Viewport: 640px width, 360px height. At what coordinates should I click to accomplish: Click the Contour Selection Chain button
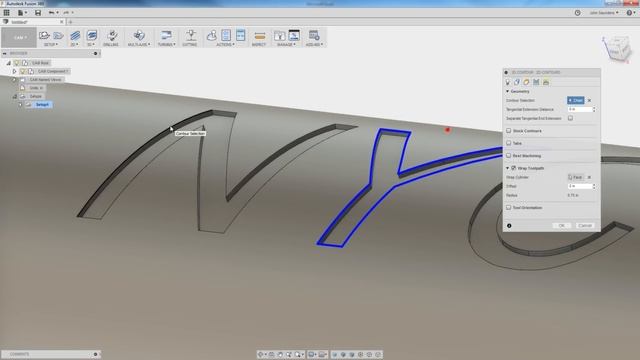coord(576,100)
